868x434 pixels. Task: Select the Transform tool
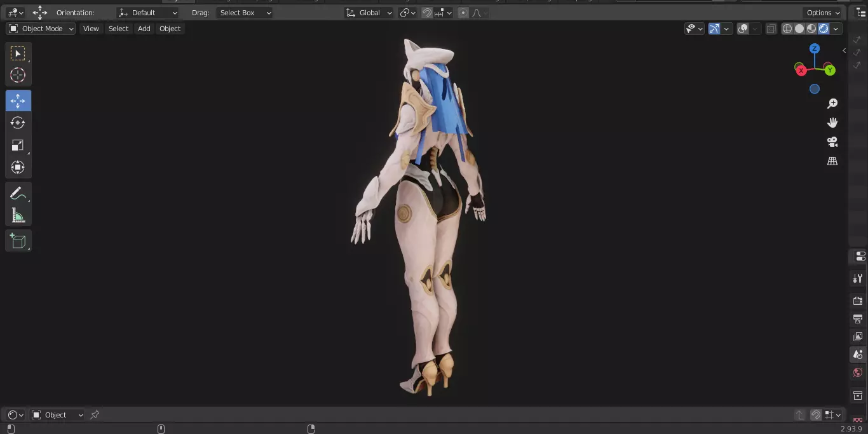(x=18, y=167)
